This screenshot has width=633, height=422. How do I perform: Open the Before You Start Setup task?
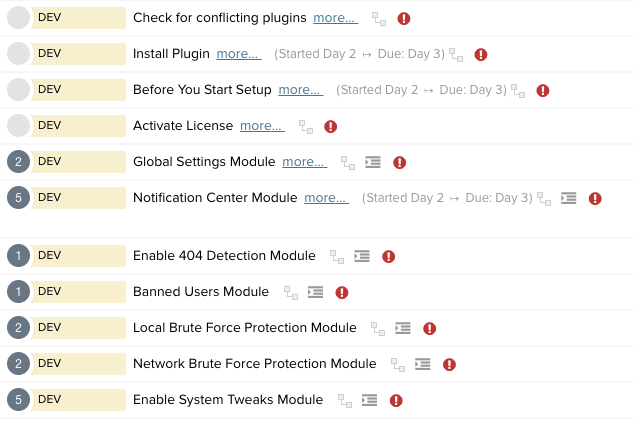202,90
